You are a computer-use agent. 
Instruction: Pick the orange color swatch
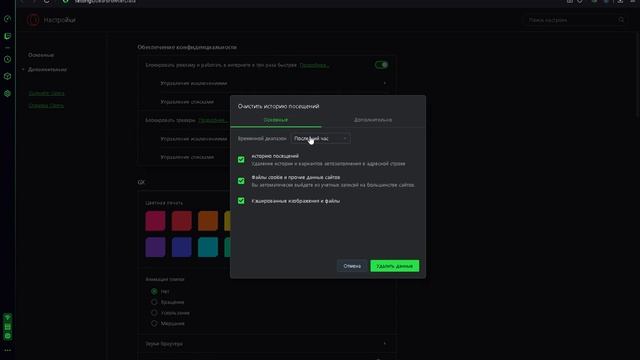pyautogui.click(x=208, y=221)
